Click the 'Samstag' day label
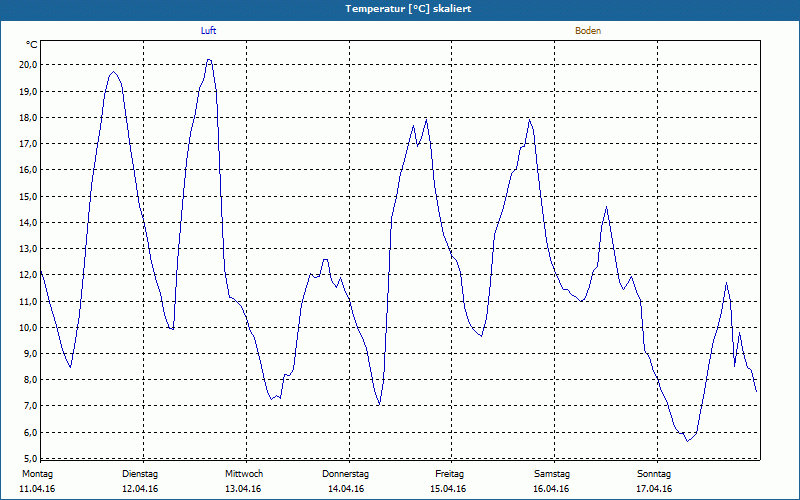The height and width of the screenshot is (500, 800). pos(552,474)
